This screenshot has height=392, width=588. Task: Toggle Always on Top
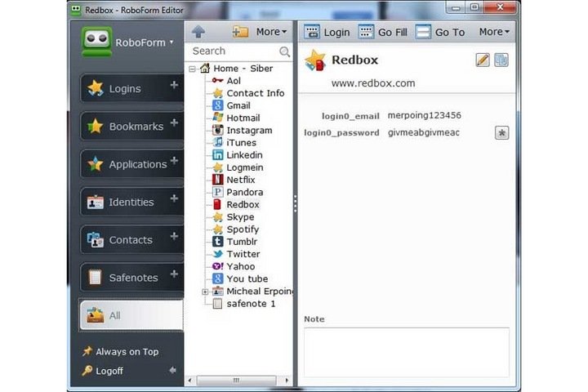pyautogui.click(x=121, y=351)
